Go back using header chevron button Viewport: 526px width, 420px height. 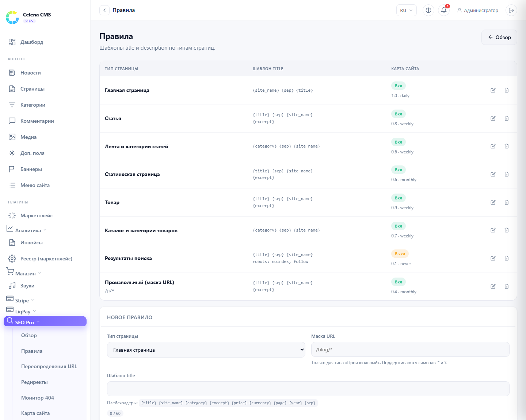[104, 10]
